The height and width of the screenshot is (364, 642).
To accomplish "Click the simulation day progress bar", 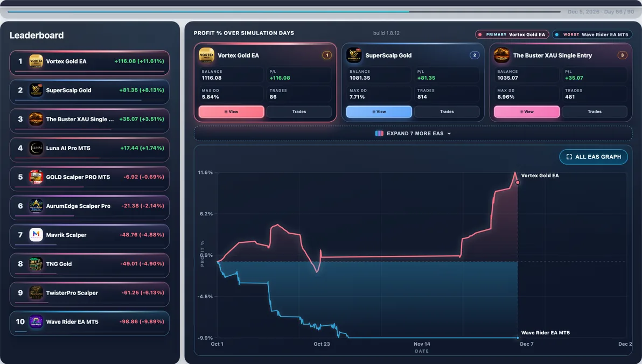I will click(284, 11).
